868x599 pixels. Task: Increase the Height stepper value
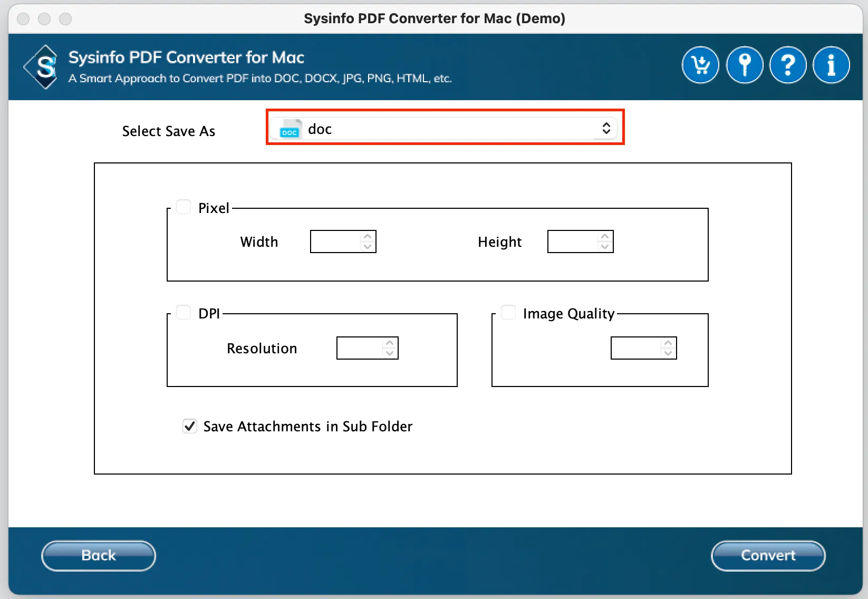[605, 236]
